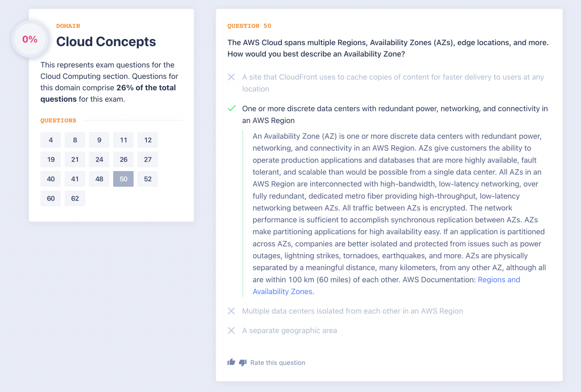Click the thumbs down rating icon
Image resolution: width=581 pixels, height=392 pixels.
pyautogui.click(x=242, y=363)
